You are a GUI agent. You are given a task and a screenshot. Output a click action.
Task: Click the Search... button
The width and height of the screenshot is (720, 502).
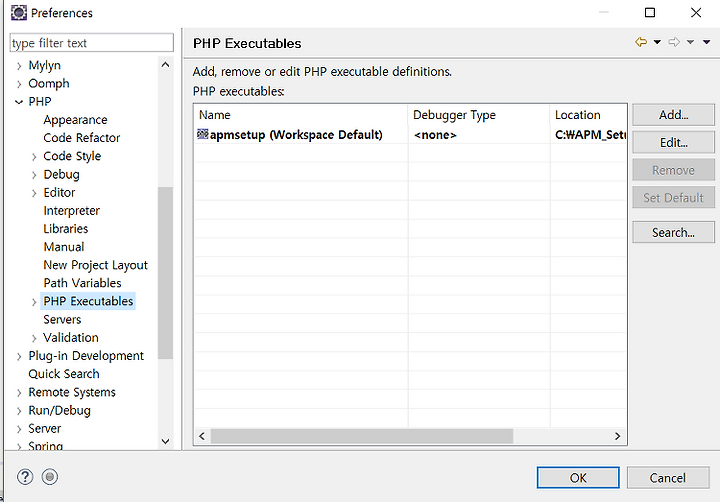[x=674, y=232]
